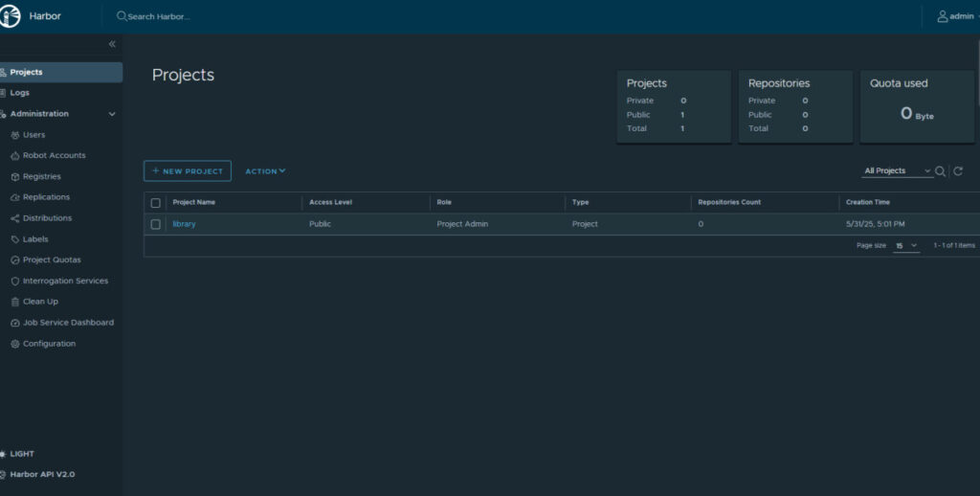Open the Replications menu item
Screen dimensions: 980x496
pyautogui.click(x=46, y=197)
